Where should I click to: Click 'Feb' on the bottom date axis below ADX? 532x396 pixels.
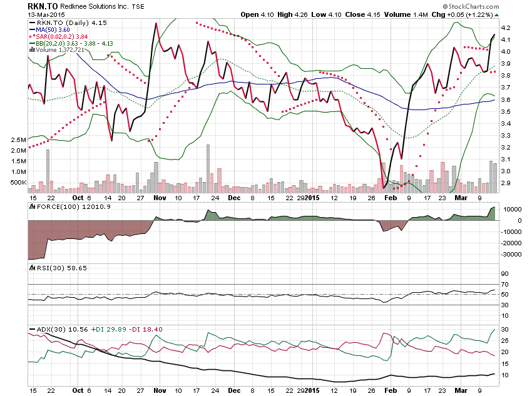tap(391, 390)
